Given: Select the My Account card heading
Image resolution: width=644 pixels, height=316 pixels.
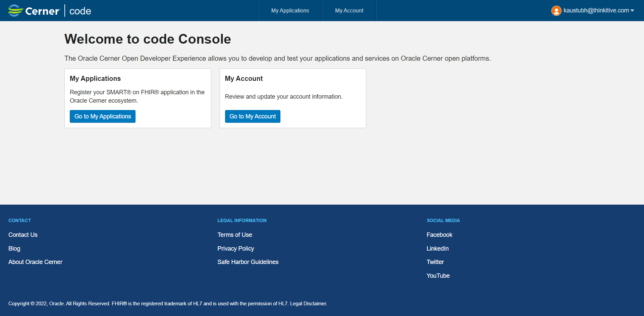Looking at the screenshot, I should 244,78.
